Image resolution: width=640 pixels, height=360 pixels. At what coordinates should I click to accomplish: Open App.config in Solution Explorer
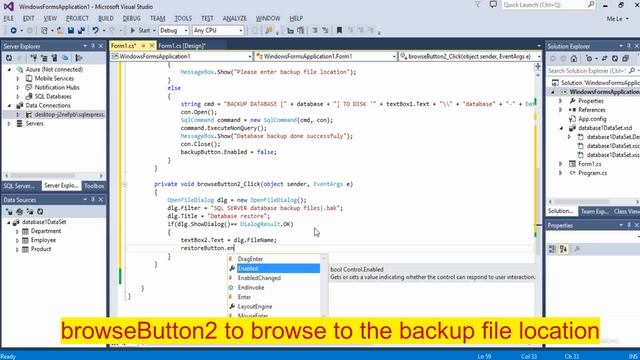(592, 119)
